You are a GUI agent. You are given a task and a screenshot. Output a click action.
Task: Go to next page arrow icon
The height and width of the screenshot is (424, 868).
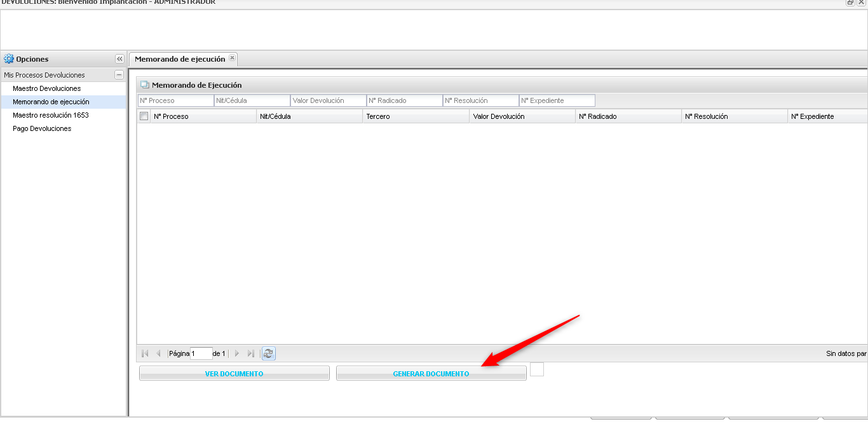point(237,353)
